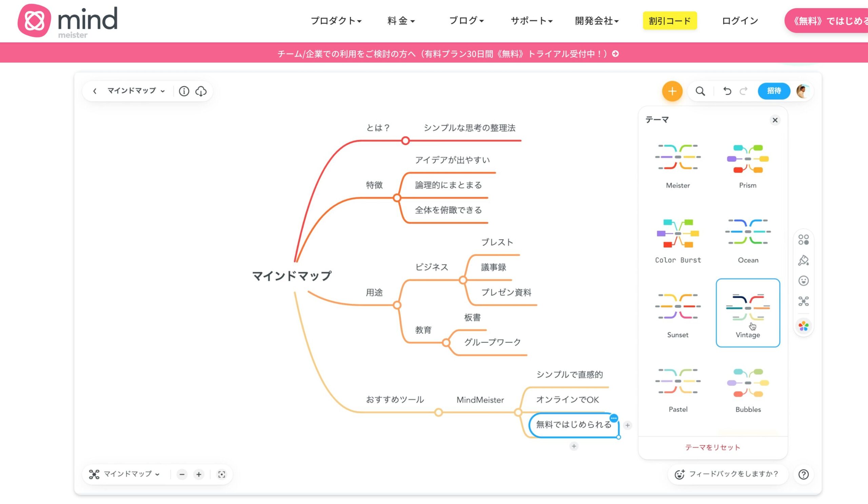
Task: Select the node connection layout icon
Action: pyautogui.click(x=803, y=301)
